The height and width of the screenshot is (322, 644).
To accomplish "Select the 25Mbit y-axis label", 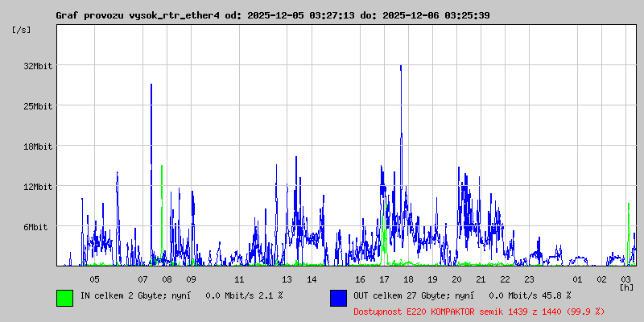I will pyautogui.click(x=38, y=106).
